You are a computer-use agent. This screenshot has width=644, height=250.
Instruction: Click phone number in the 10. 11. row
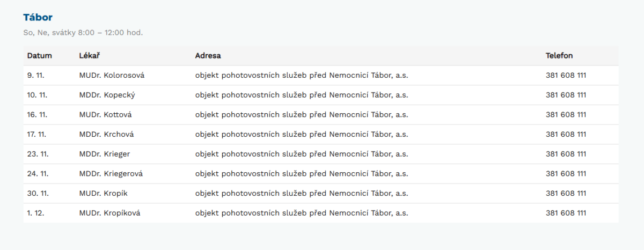[x=566, y=95]
